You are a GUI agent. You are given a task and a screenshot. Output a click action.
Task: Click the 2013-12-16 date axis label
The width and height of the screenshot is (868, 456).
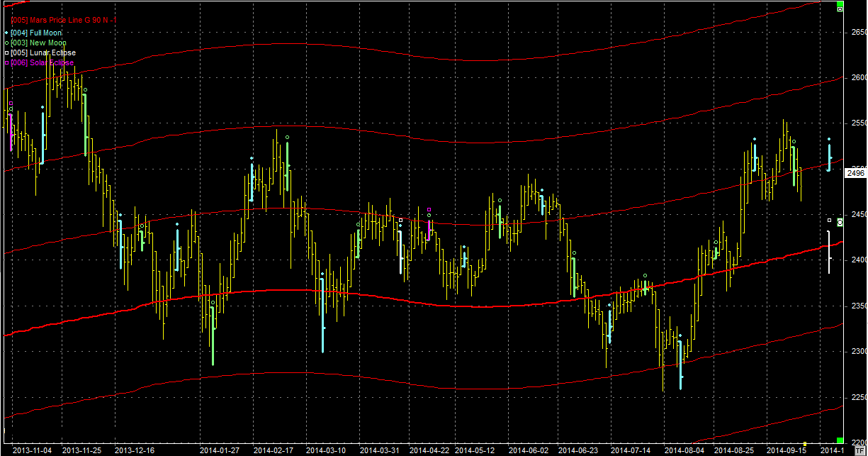(x=135, y=450)
